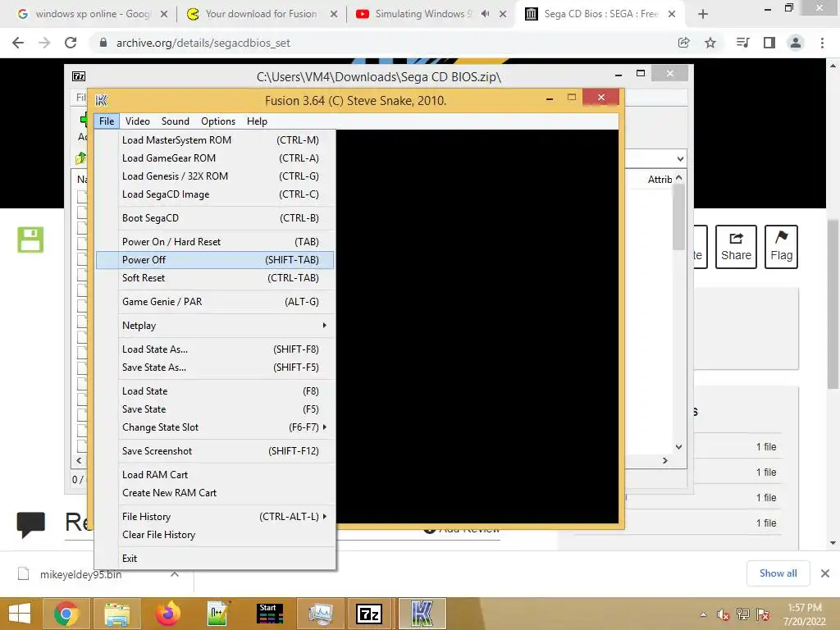
Task: Click 7-Zip vertical scrollbar thumb
Action: (678, 217)
